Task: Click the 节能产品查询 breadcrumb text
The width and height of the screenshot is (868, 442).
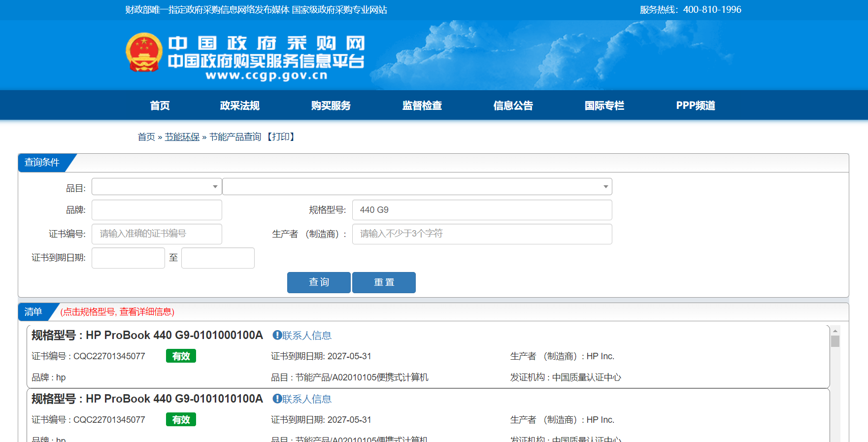Action: click(x=235, y=137)
